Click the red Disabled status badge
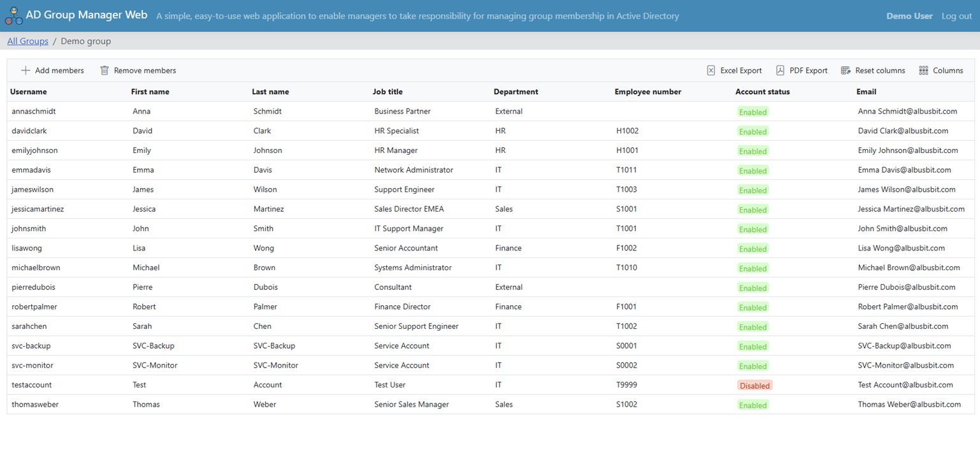The width and height of the screenshot is (980, 455). tap(754, 386)
